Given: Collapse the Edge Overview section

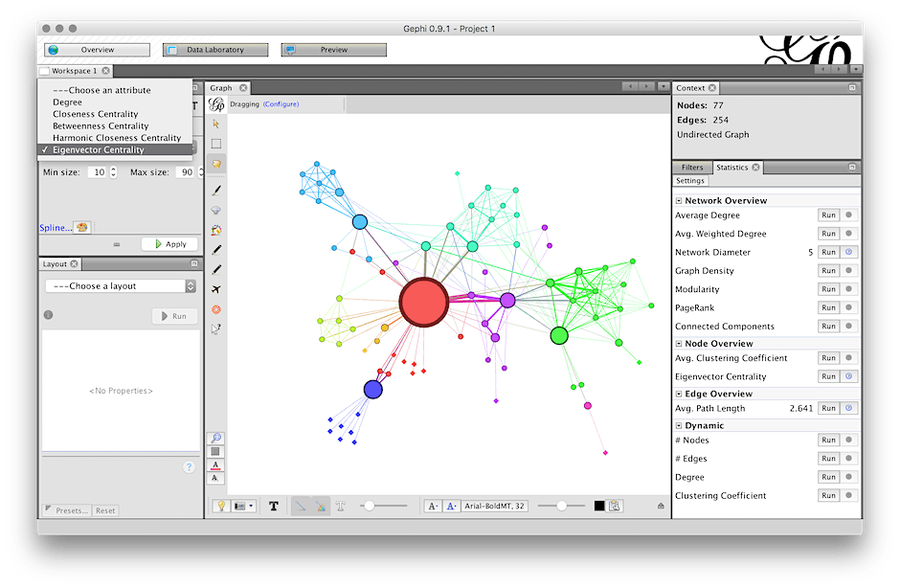Looking at the screenshot, I should click(680, 394).
